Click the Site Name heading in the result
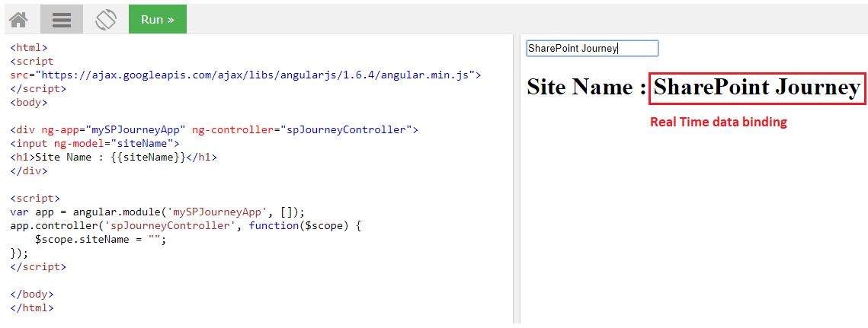This screenshot has height=328, width=868. tap(693, 87)
